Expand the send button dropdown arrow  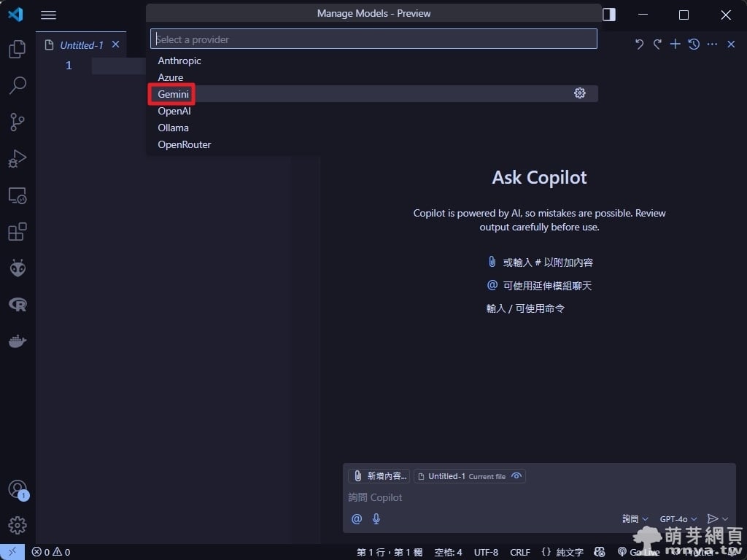tap(726, 519)
